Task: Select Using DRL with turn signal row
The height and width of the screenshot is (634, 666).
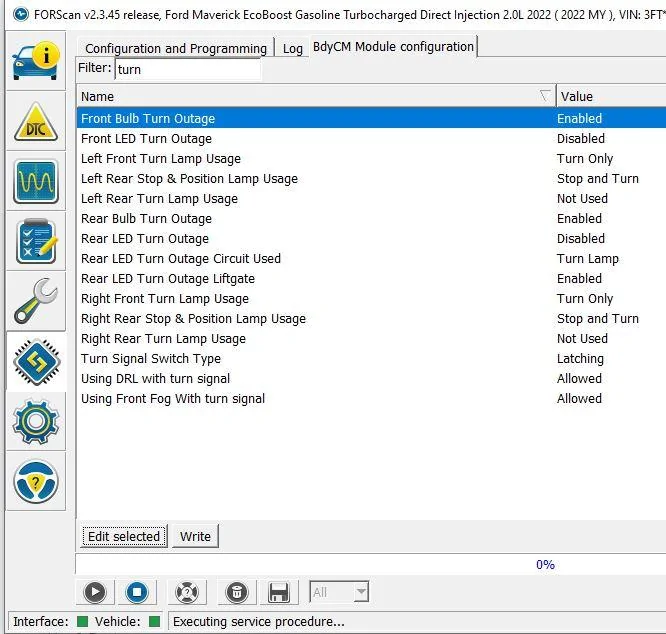Action: (x=371, y=378)
